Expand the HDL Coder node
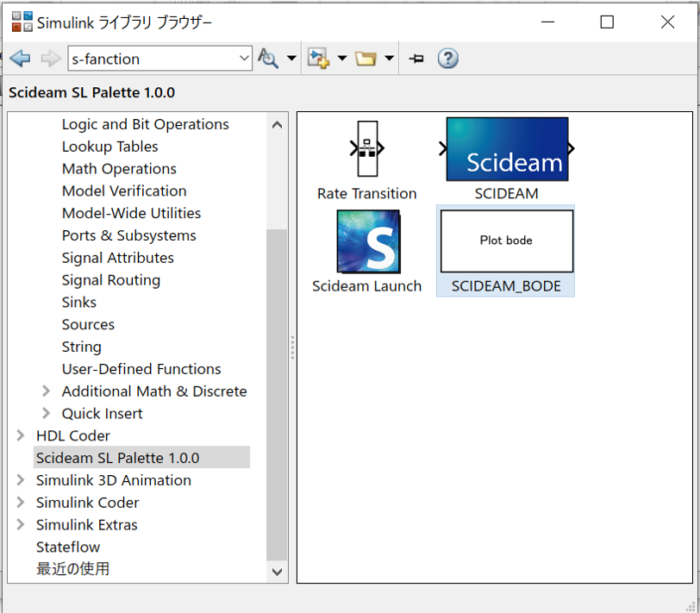Image resolution: width=700 pixels, height=613 pixels. click(20, 435)
